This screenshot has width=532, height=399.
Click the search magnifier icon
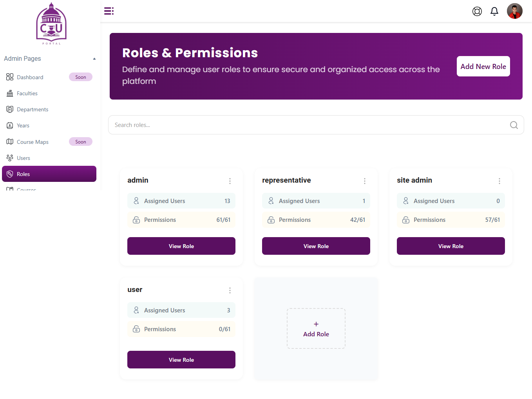(514, 125)
